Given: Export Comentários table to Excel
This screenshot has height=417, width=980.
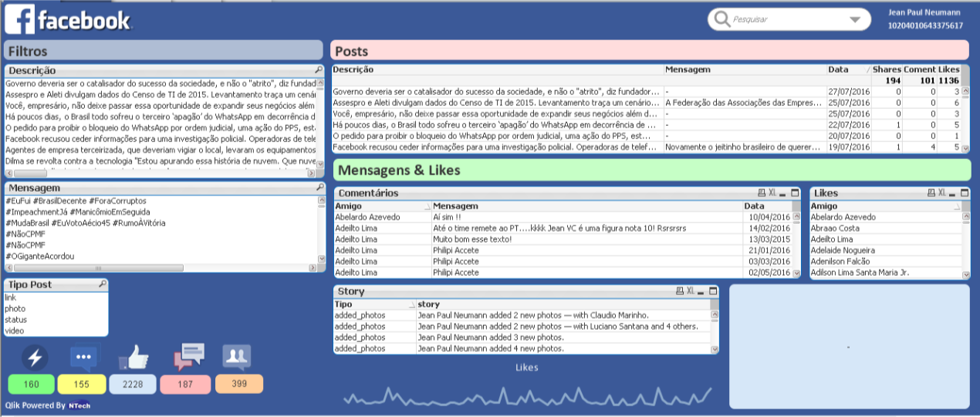Looking at the screenshot, I should 772,193.
